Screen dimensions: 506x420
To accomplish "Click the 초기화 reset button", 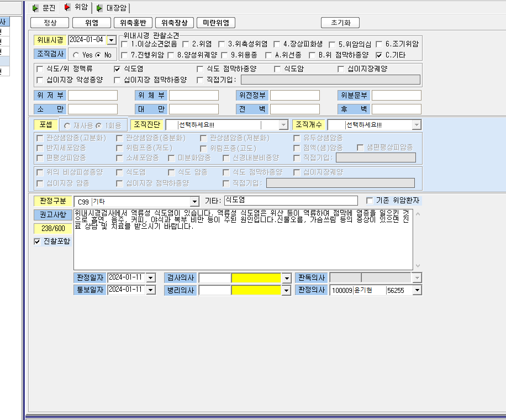I will 340,23.
